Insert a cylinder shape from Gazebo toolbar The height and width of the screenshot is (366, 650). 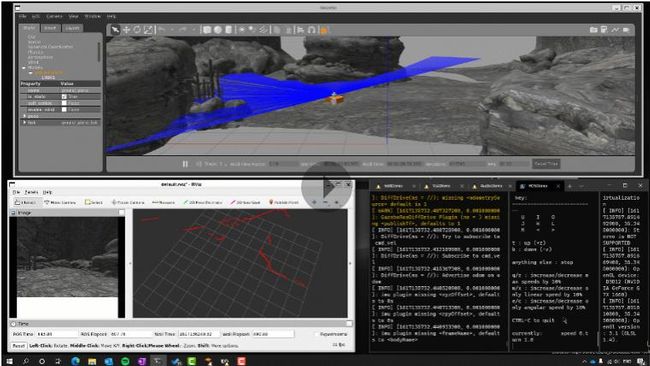228,30
